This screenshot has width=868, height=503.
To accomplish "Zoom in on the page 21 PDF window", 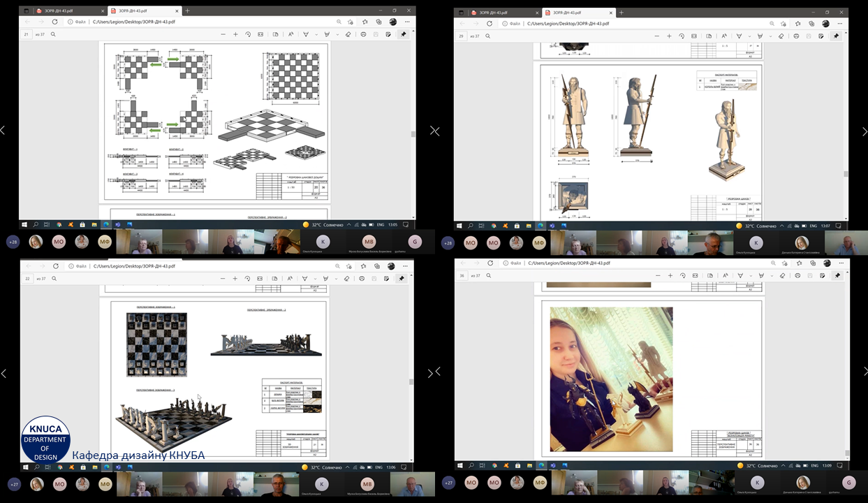I will coord(235,34).
